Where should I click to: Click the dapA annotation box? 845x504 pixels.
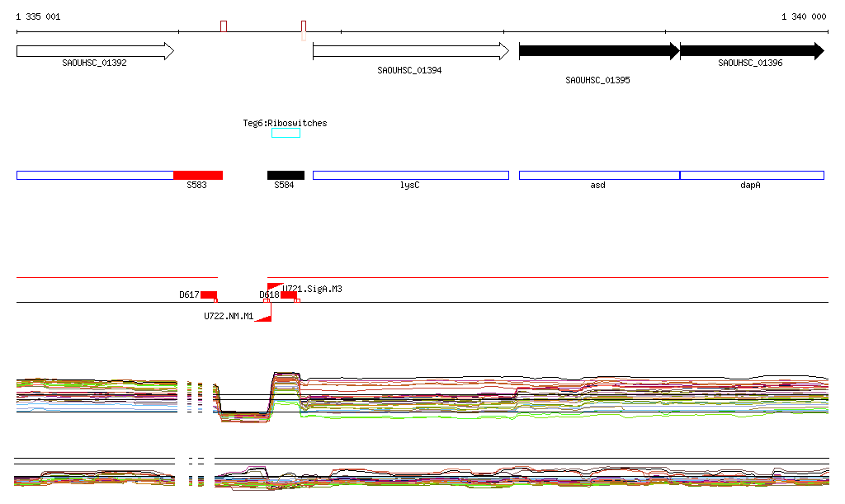tap(751, 175)
